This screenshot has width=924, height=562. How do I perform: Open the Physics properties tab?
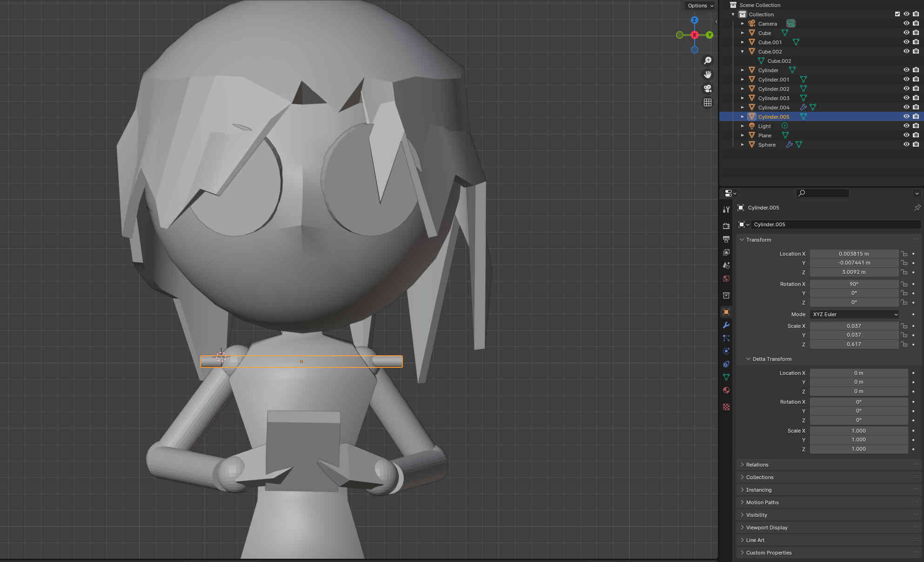coord(726,351)
